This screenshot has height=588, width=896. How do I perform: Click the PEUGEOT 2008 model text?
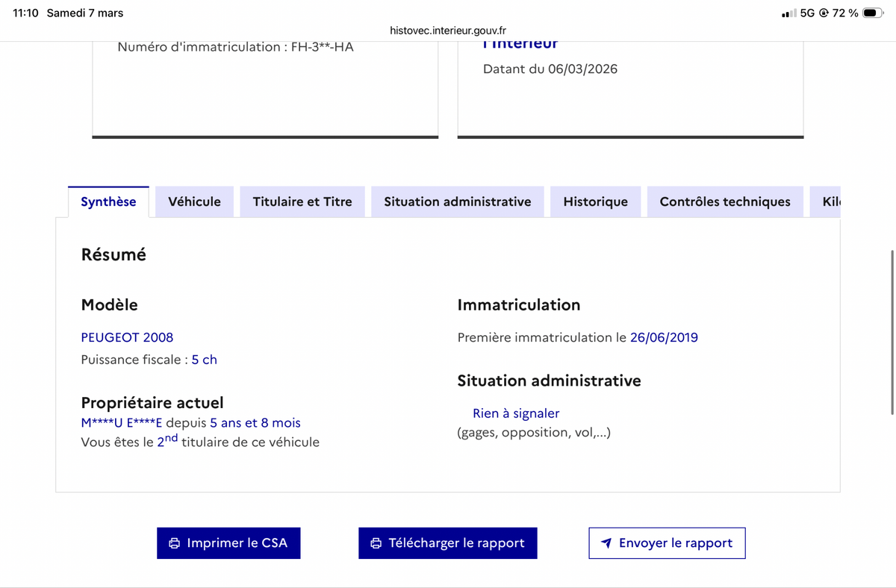point(127,337)
